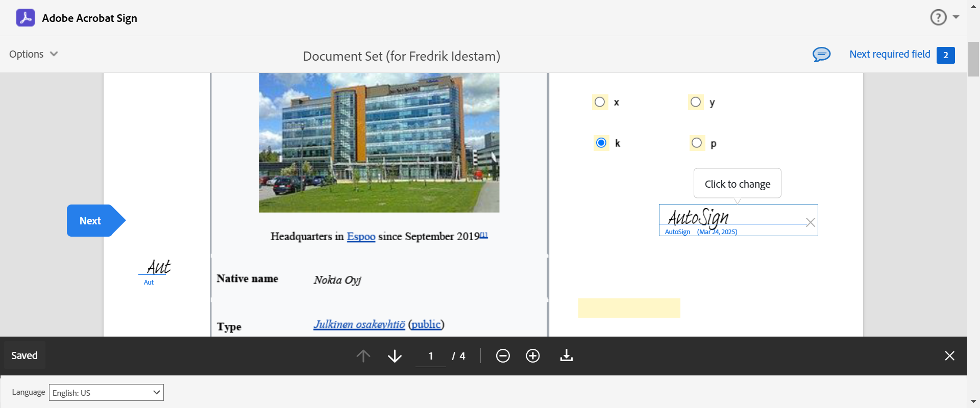Clear the AutoSign signature with X

pos(810,222)
